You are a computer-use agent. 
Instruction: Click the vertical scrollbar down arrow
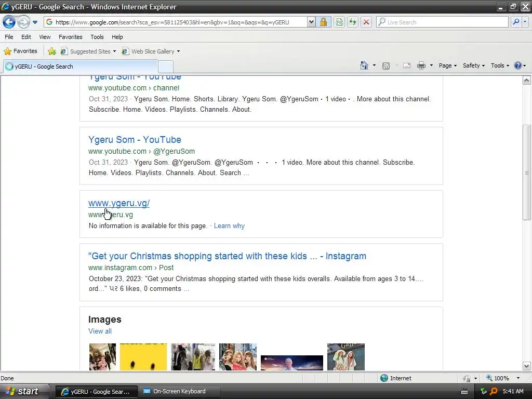tap(527, 366)
